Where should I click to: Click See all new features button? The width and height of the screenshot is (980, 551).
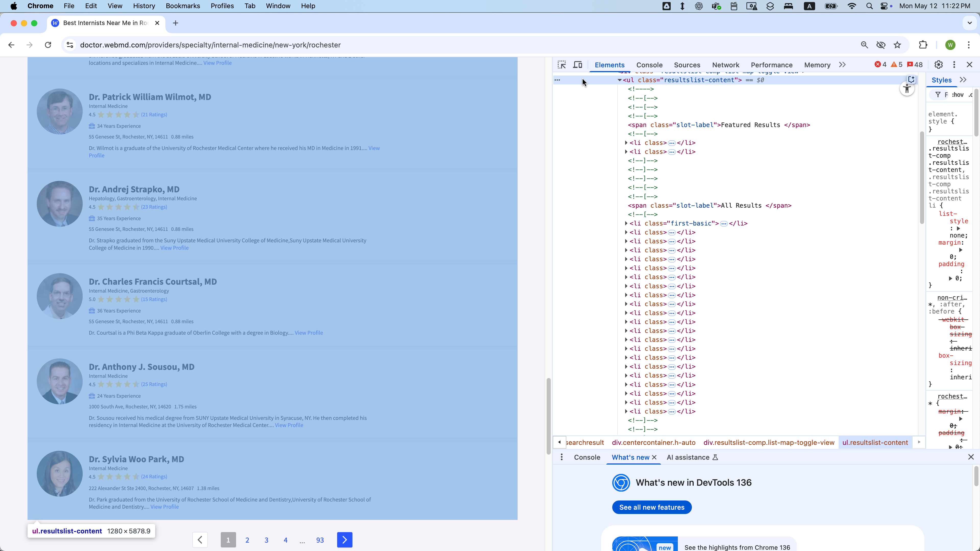click(652, 507)
